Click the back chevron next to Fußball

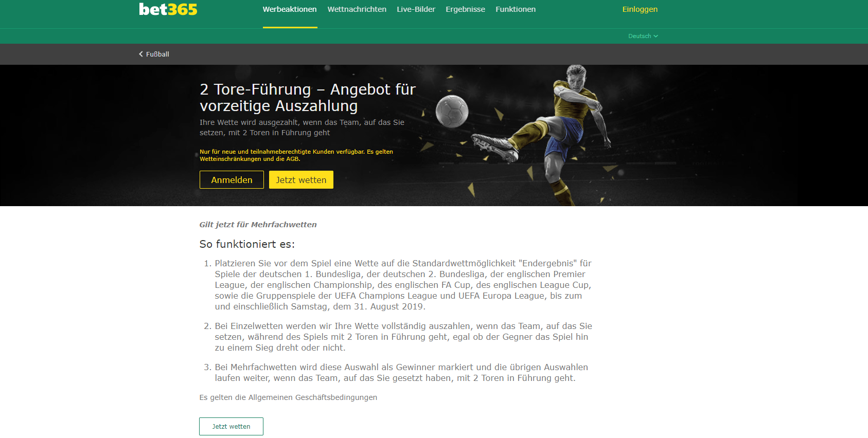[141, 54]
